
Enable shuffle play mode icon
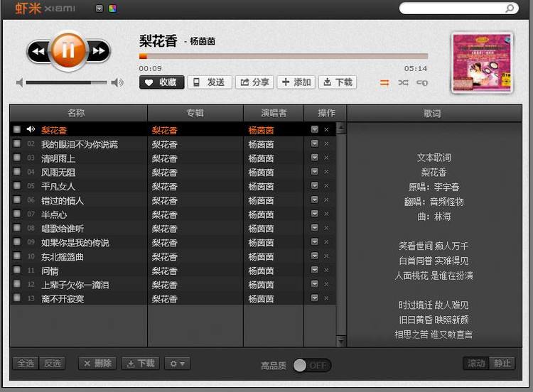point(403,82)
